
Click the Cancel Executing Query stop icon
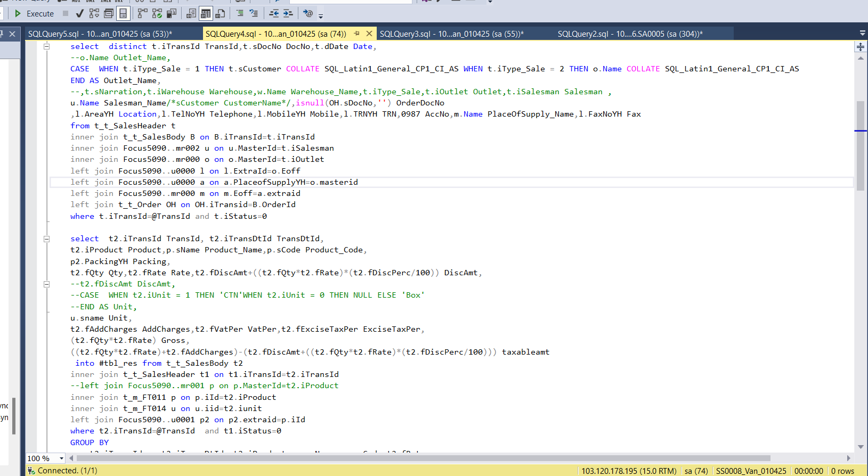point(66,13)
